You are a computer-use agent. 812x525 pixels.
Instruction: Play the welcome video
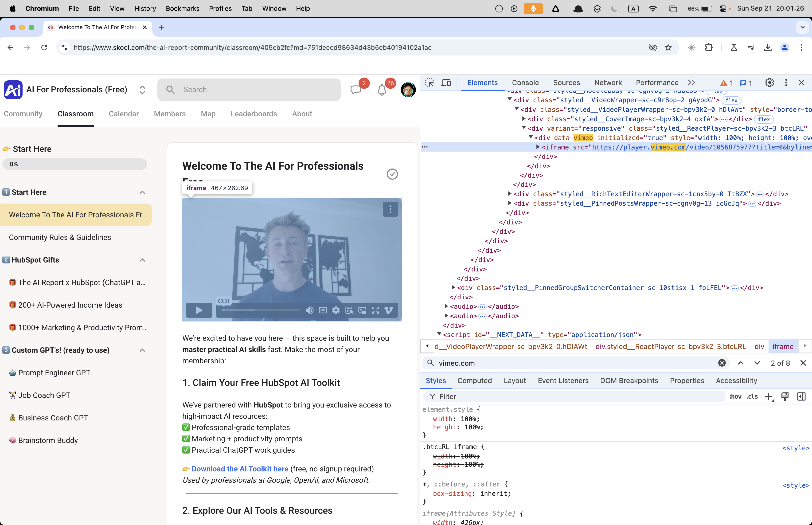199,310
